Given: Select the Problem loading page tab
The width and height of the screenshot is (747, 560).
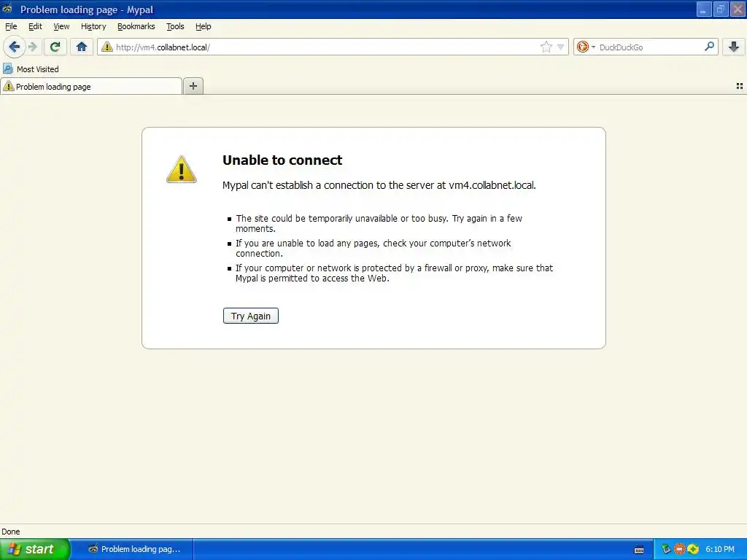Looking at the screenshot, I should [91, 86].
